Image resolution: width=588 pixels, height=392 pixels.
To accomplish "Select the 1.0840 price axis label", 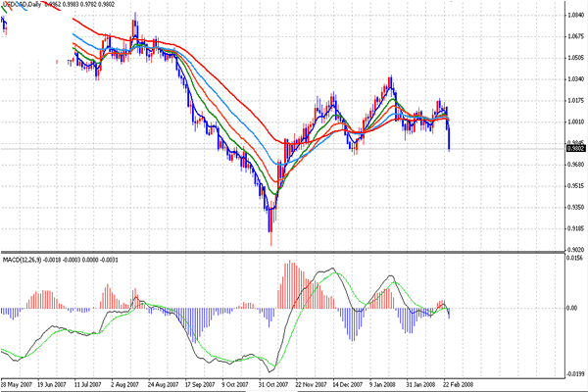I will (574, 17).
